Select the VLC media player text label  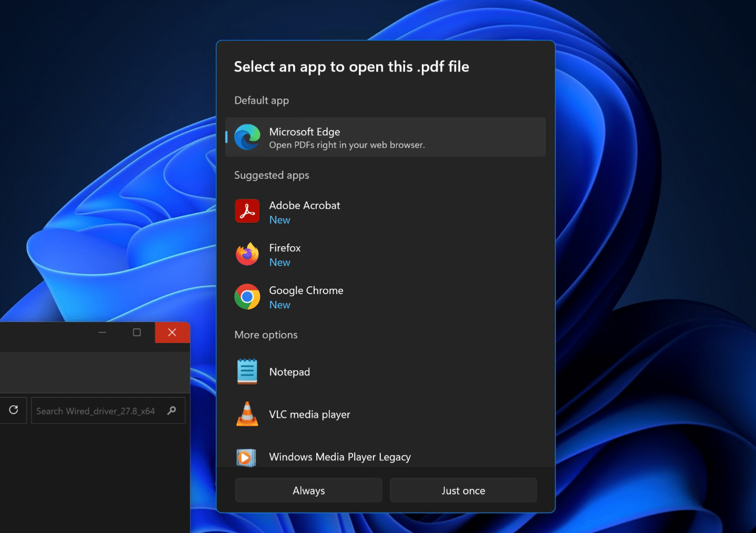click(309, 414)
